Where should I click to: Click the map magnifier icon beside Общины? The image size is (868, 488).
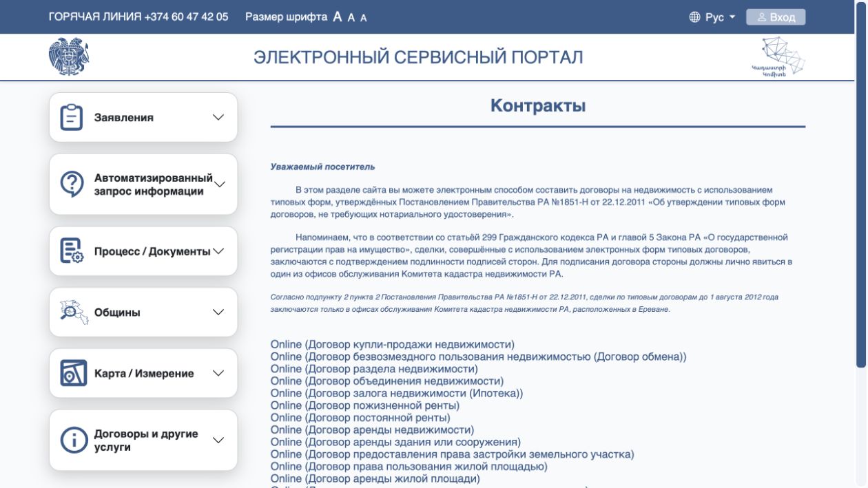pos(74,312)
